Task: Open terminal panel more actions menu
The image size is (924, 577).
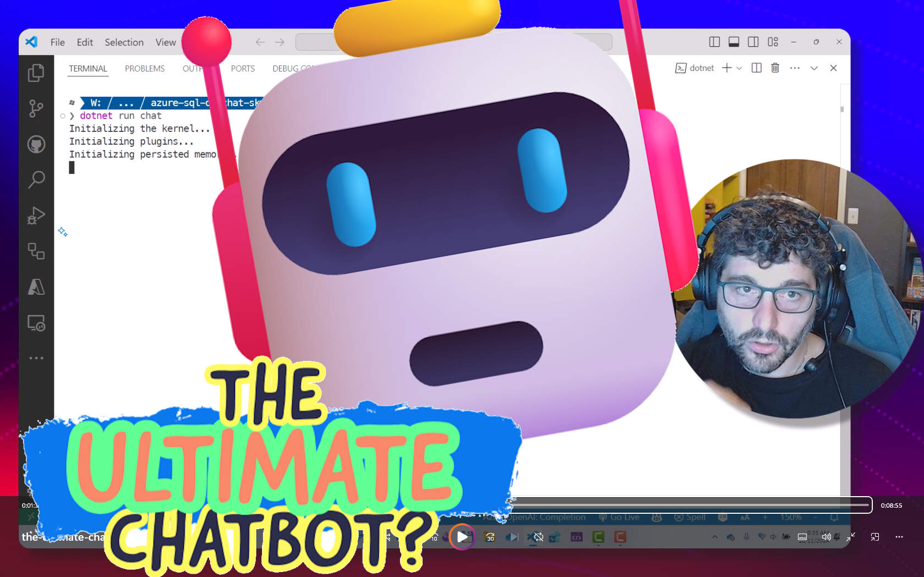Action: coord(795,68)
